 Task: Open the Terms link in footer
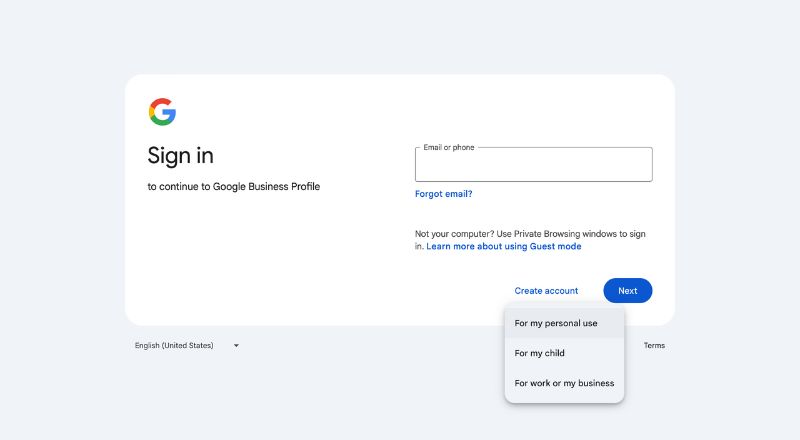point(654,346)
